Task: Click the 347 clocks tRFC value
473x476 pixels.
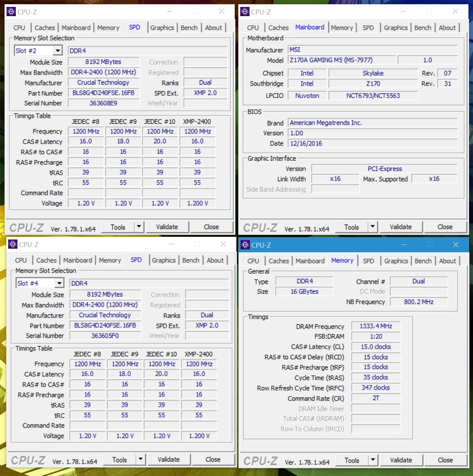Action: point(376,388)
